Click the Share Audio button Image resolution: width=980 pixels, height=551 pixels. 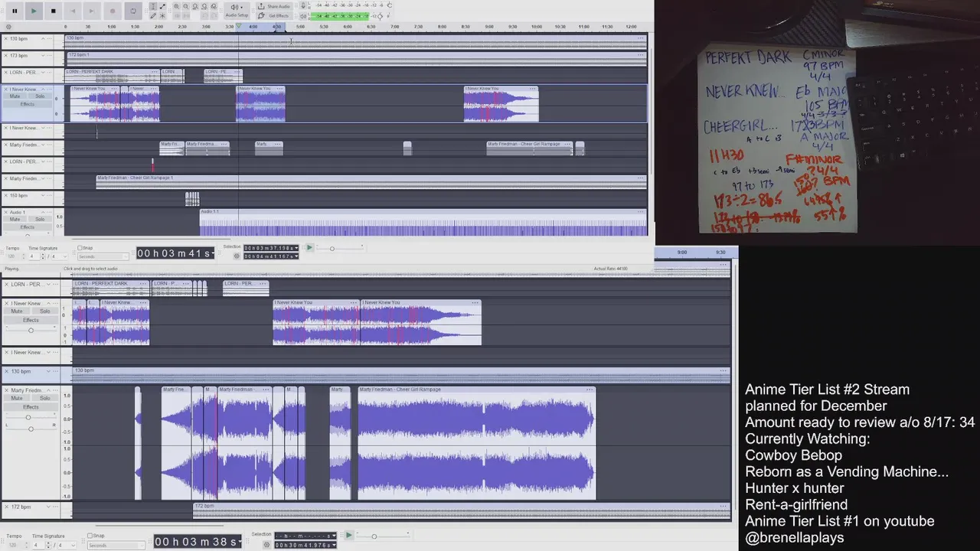click(x=275, y=6)
